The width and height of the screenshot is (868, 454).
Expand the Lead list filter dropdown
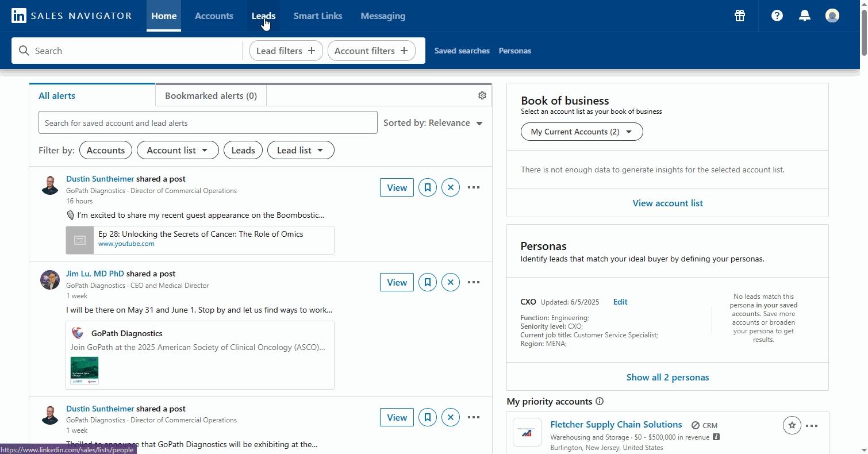(x=301, y=150)
